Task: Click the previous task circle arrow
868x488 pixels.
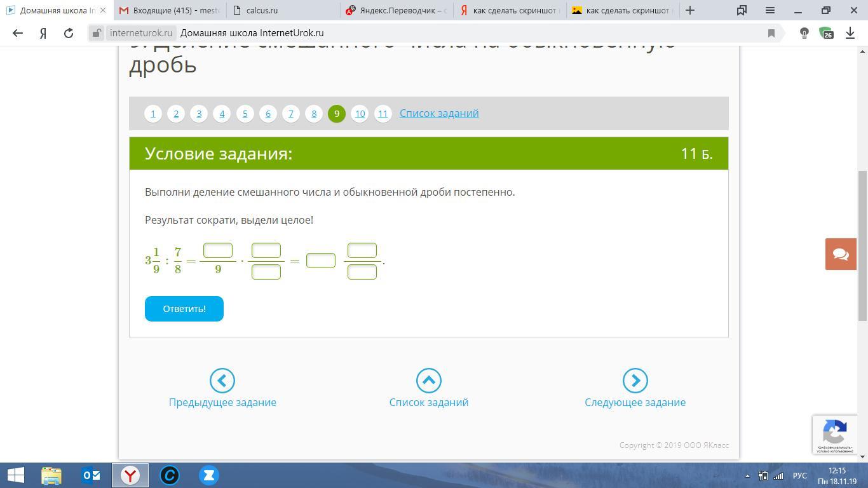Action: point(222,381)
